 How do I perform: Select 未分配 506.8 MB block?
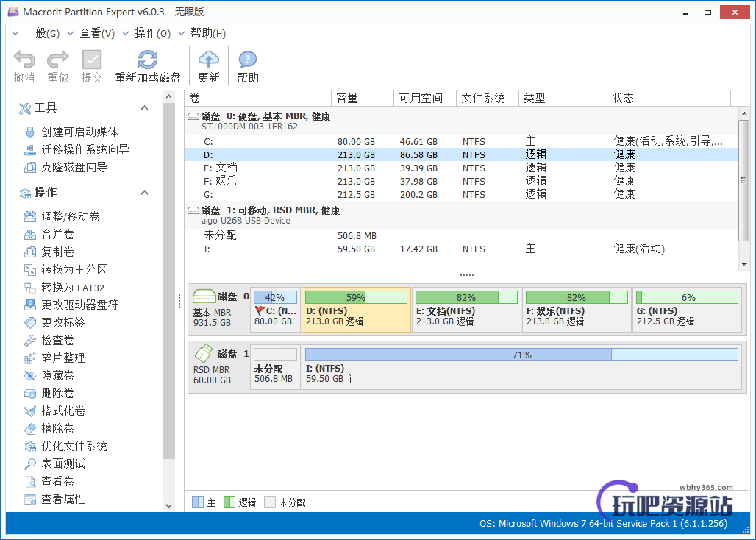275,367
